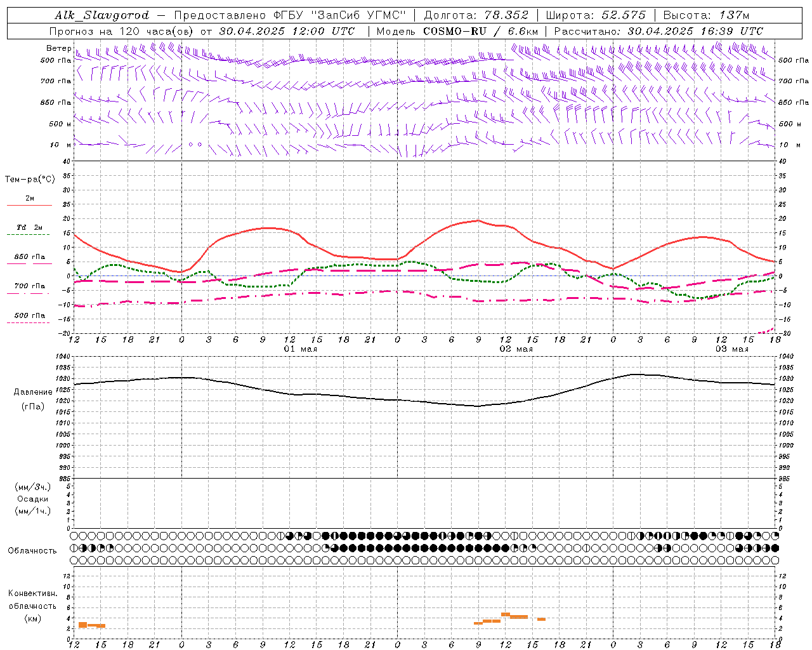Select the Td 2м legend label
Image resolution: width=812 pixels, height=650 pixels.
coord(29,227)
